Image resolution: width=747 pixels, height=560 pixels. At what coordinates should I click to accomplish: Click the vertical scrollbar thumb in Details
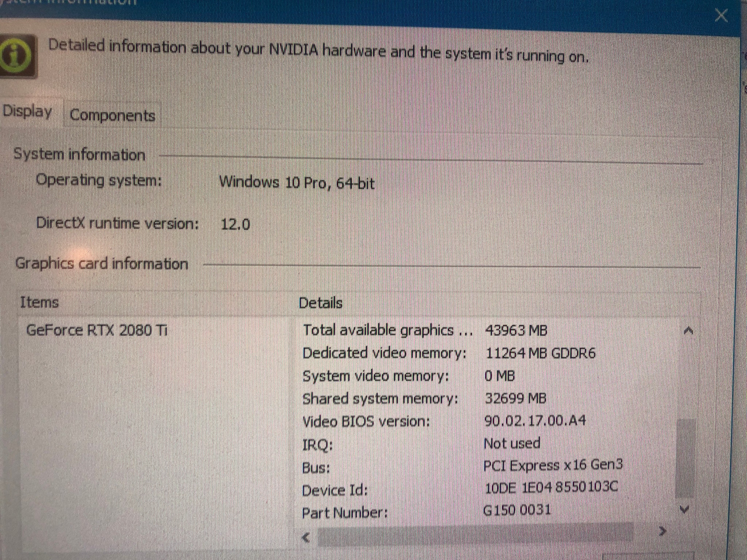685,458
